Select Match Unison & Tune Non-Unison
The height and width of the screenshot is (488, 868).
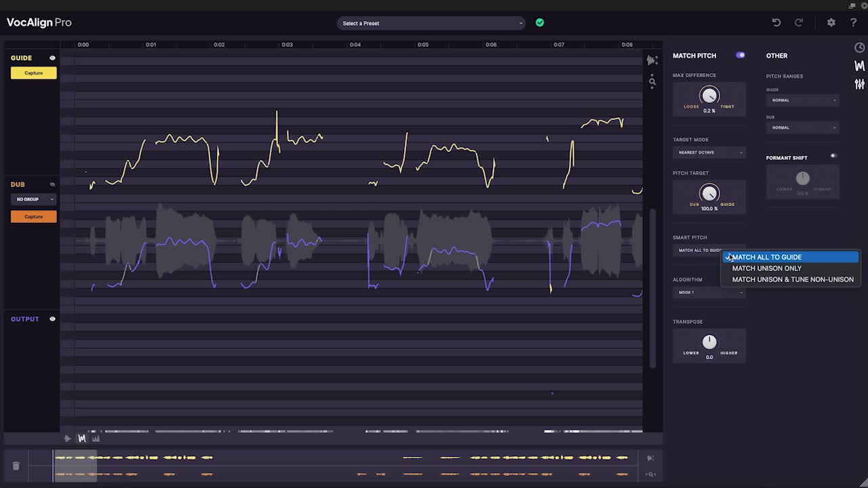click(792, 279)
